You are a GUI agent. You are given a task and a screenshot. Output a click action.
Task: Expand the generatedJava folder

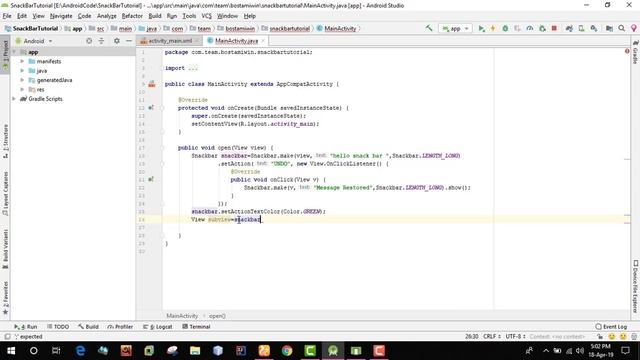[x=22, y=80]
